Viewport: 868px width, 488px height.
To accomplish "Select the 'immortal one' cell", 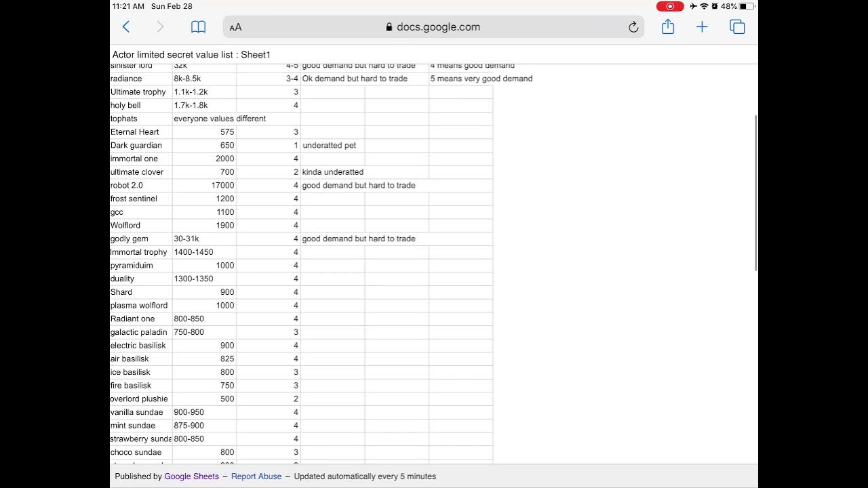I will tap(141, 159).
